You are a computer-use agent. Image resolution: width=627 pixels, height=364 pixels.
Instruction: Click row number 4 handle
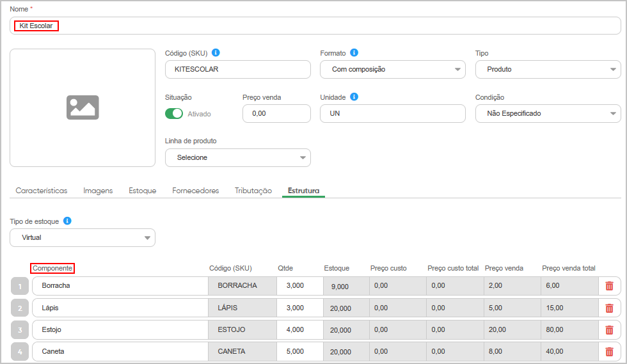click(20, 352)
